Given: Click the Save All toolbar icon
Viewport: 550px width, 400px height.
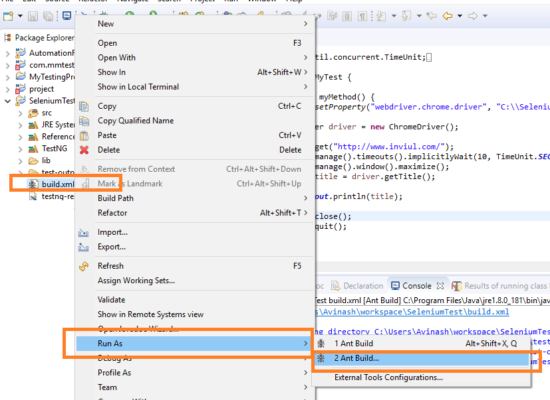Looking at the screenshot, I should click(48, 16).
